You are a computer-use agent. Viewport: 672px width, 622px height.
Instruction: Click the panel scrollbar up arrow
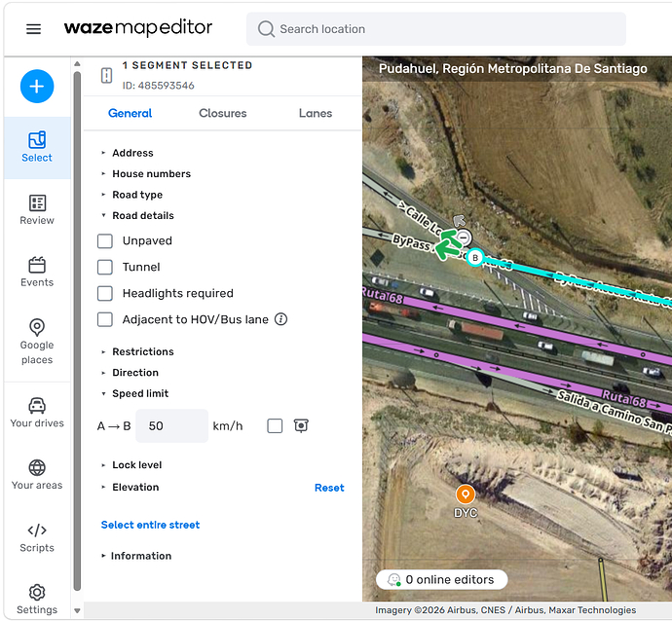pyautogui.click(x=77, y=64)
